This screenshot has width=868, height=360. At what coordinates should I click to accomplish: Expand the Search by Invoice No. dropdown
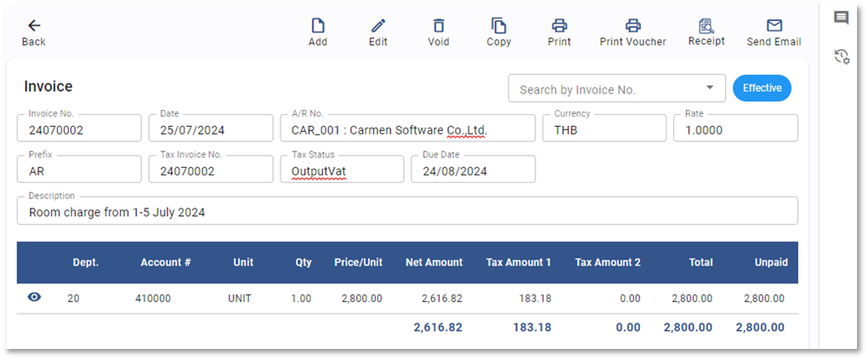[709, 89]
